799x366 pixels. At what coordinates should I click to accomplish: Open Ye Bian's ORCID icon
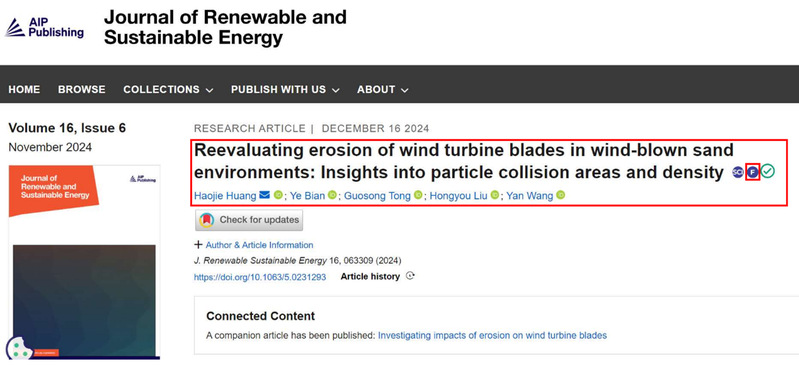[332, 195]
